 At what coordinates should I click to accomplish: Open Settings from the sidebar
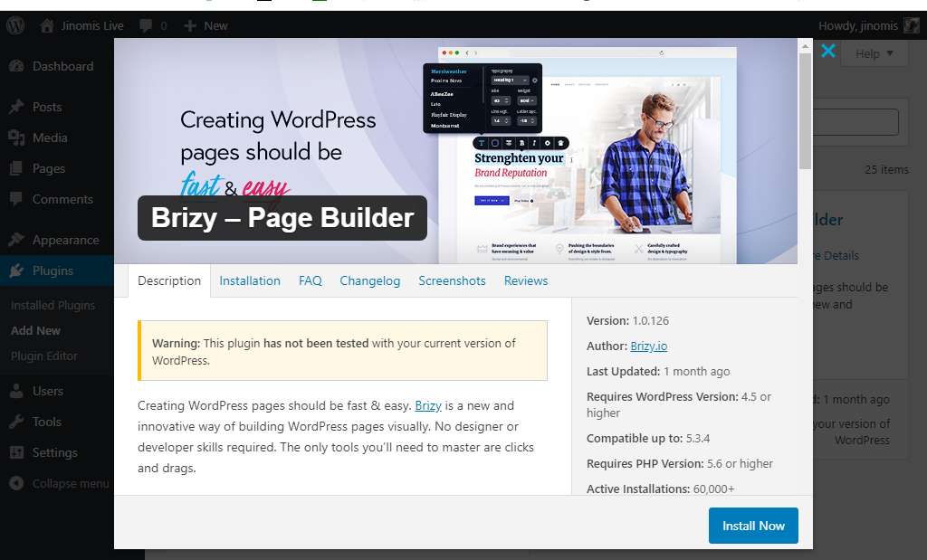[54, 452]
